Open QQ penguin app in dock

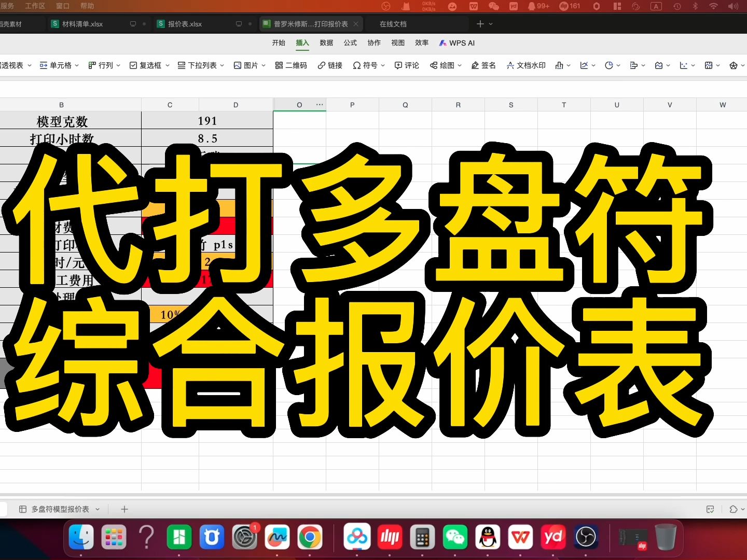(x=488, y=537)
